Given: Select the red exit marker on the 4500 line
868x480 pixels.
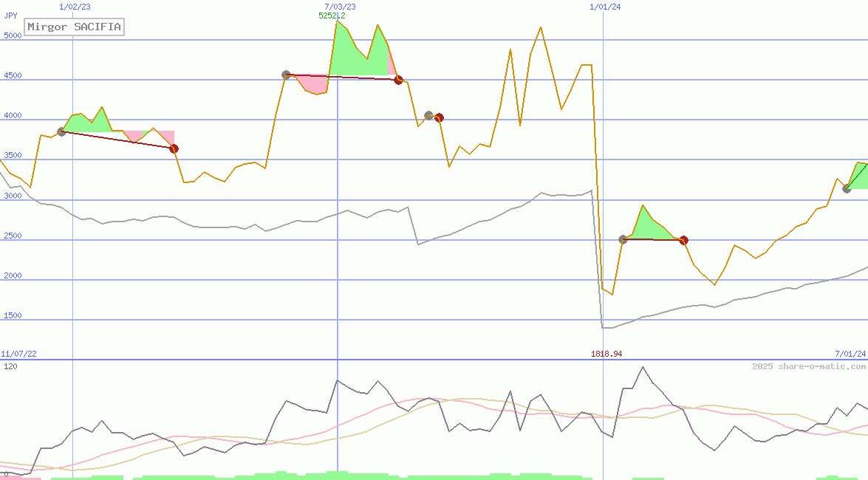Looking at the screenshot, I should tap(398, 80).
